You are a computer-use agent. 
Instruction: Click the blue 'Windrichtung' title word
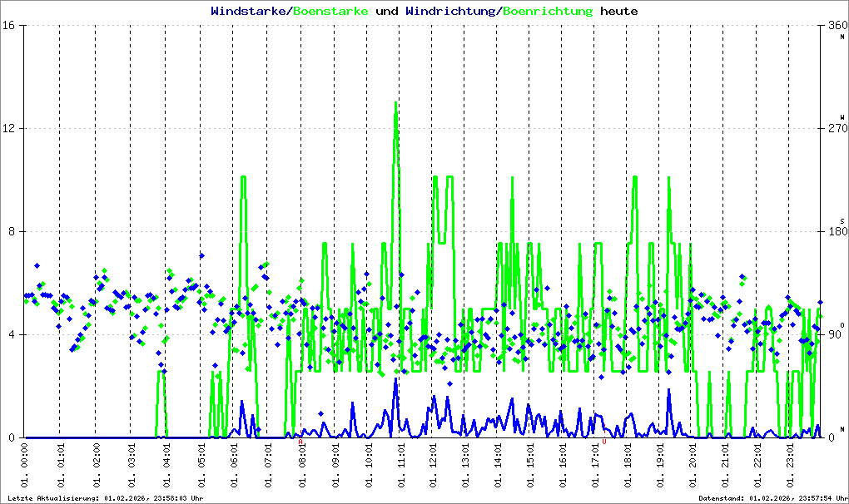450,11
